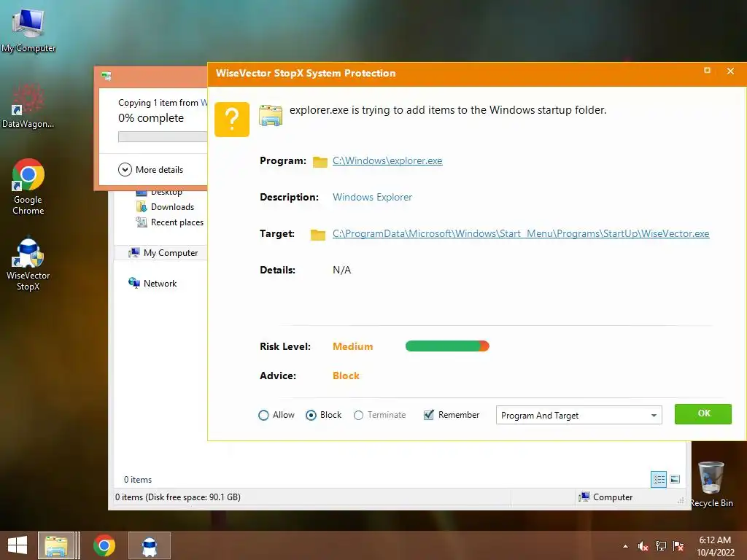This screenshot has height=560, width=747.
Task: Click the folder icon next to Target path
Action: point(318,235)
